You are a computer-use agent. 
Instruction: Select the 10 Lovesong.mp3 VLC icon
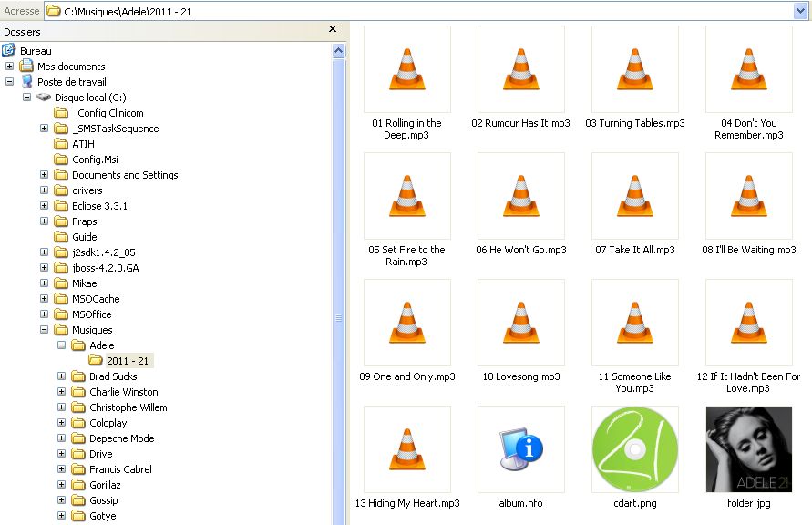tap(521, 323)
